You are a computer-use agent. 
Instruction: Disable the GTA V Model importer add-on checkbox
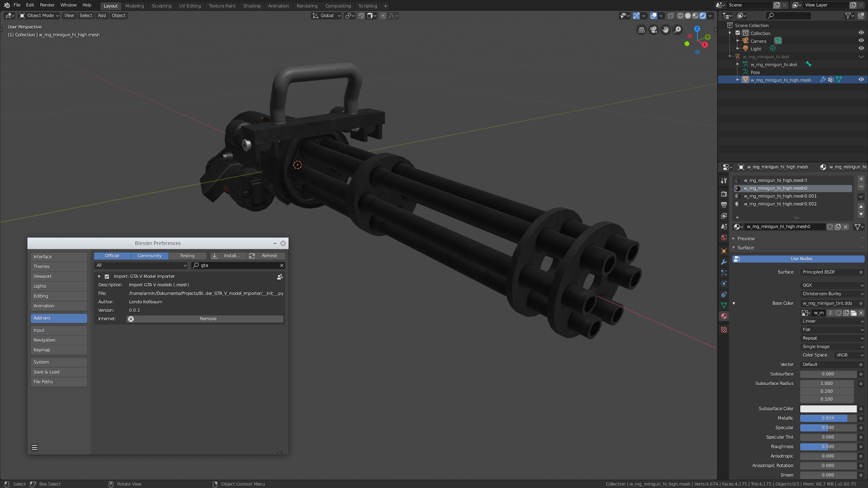tap(107, 277)
